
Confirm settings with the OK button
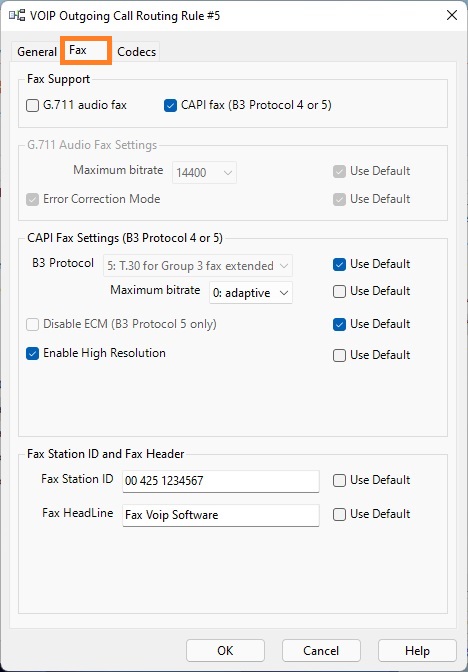pyautogui.click(x=225, y=651)
